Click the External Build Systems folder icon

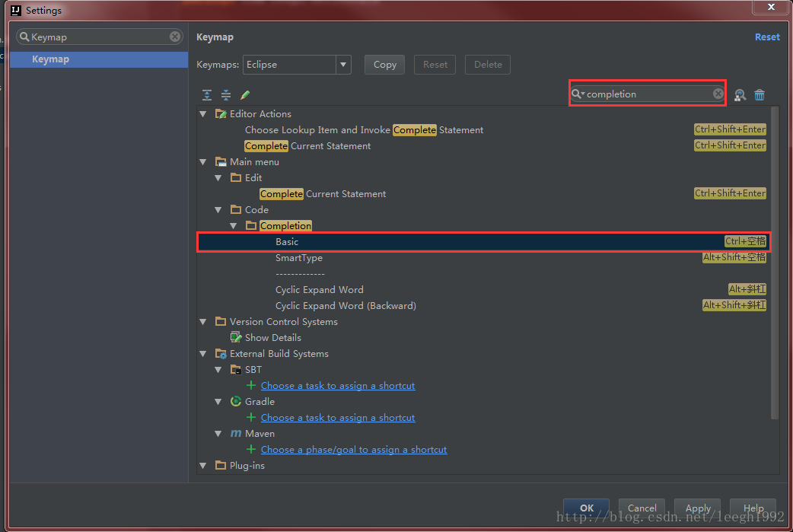(x=221, y=353)
